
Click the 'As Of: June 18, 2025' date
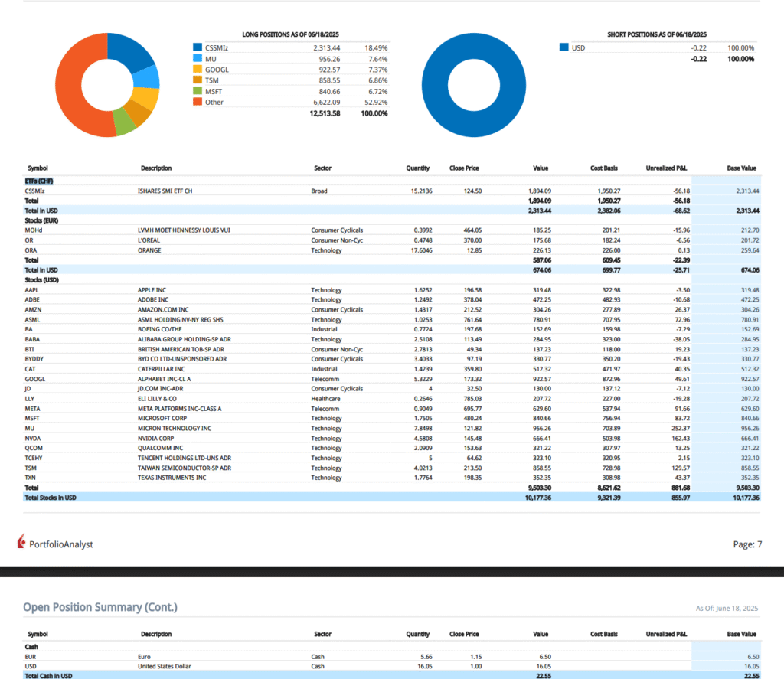coord(727,609)
